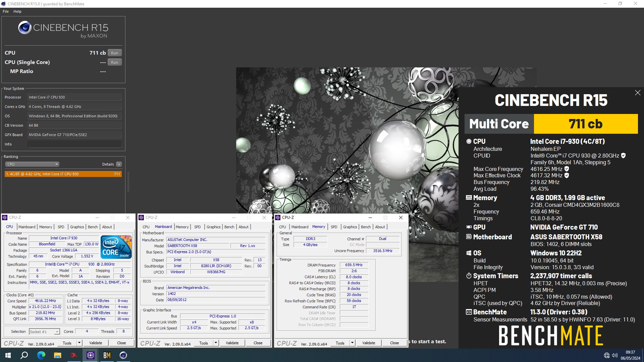Click Tools button in Mainboard CPU-Z
Viewport: 644px width, 362px height.
coord(204,343)
